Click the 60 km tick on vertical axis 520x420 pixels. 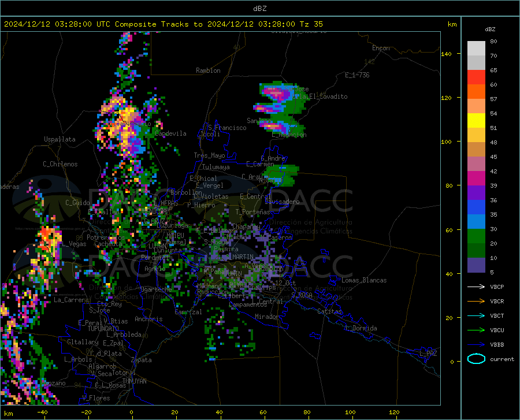point(449,230)
